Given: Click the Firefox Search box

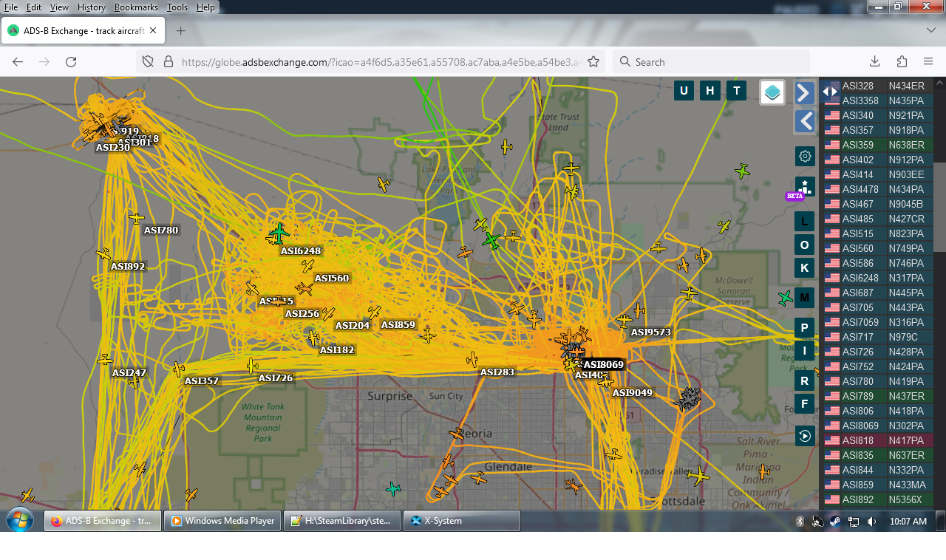Looking at the screenshot, I should 712,62.
